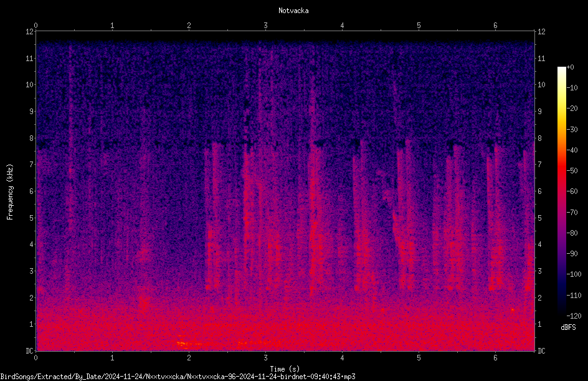Image resolution: width=588 pixels, height=381 pixels.
Task: Click the 12 kHz label on left axis
Action: click(x=29, y=32)
